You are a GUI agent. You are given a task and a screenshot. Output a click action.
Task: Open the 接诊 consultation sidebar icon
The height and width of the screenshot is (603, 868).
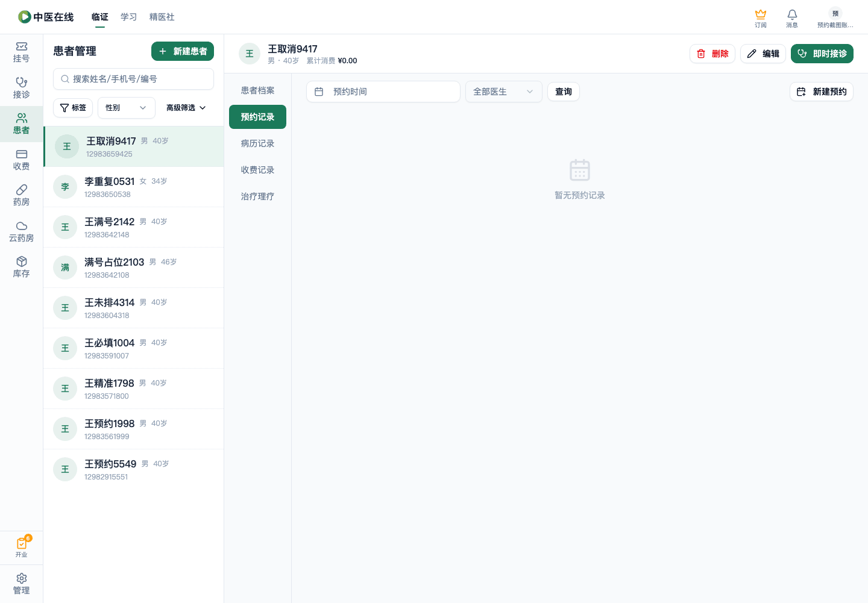point(21,88)
